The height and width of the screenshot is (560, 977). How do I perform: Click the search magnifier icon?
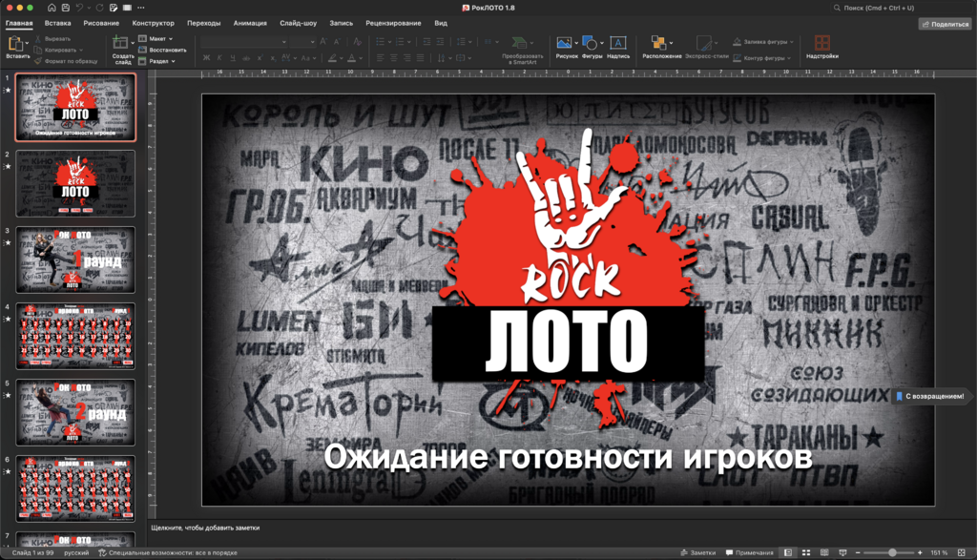(837, 8)
